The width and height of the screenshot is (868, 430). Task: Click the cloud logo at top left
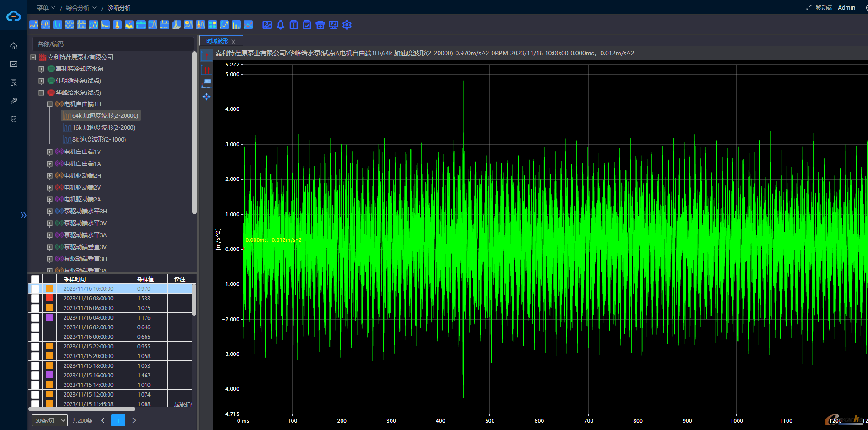[x=14, y=16]
